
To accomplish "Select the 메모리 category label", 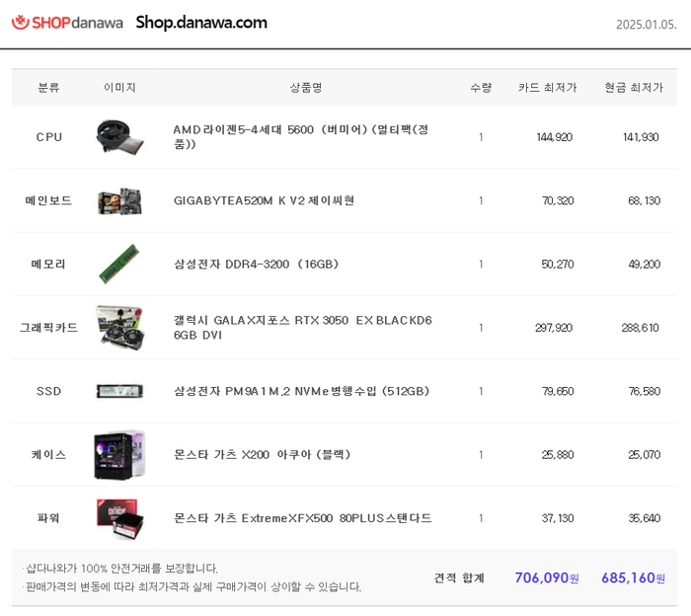I will (x=48, y=264).
